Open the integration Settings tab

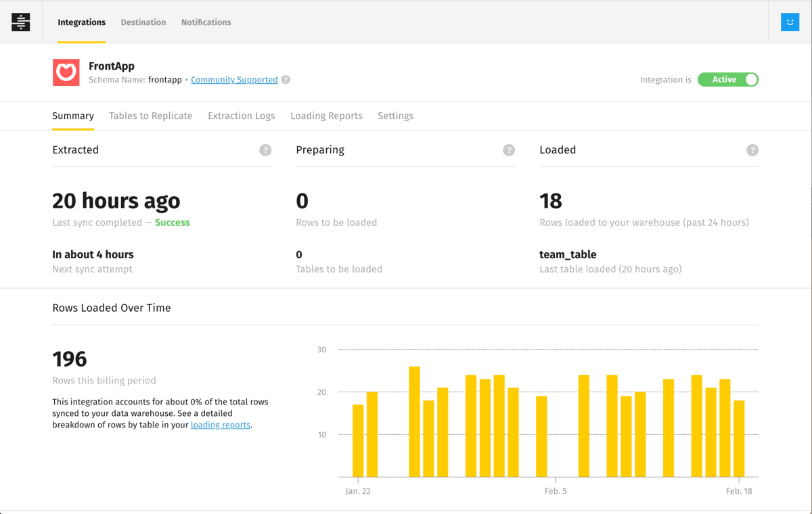396,116
